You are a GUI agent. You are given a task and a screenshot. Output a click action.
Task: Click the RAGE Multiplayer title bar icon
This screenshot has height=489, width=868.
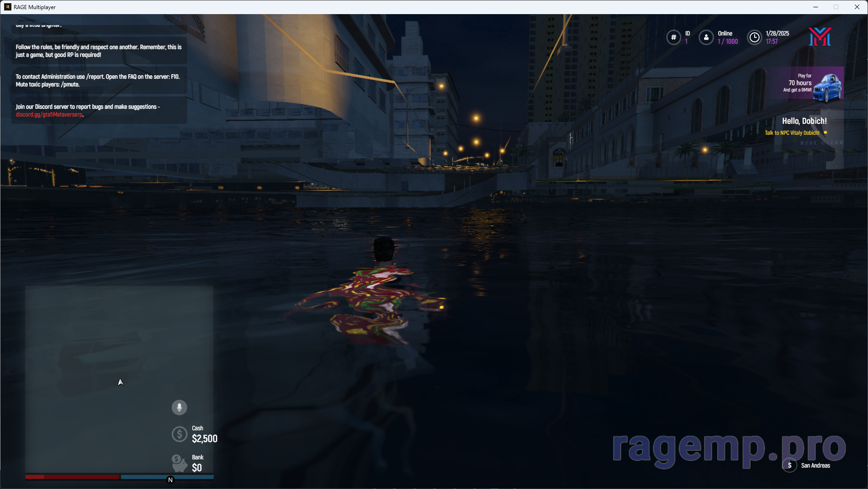click(x=8, y=7)
